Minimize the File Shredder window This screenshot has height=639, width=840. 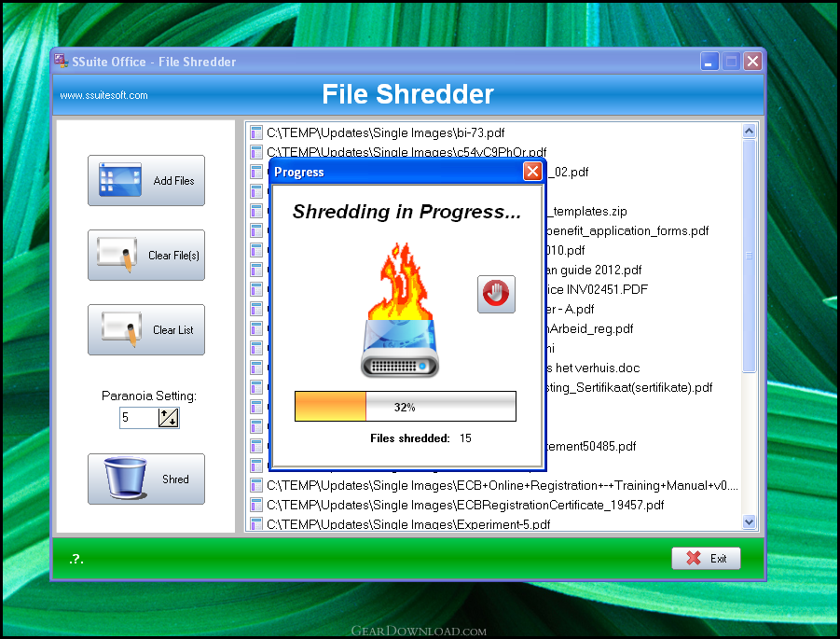tap(709, 62)
